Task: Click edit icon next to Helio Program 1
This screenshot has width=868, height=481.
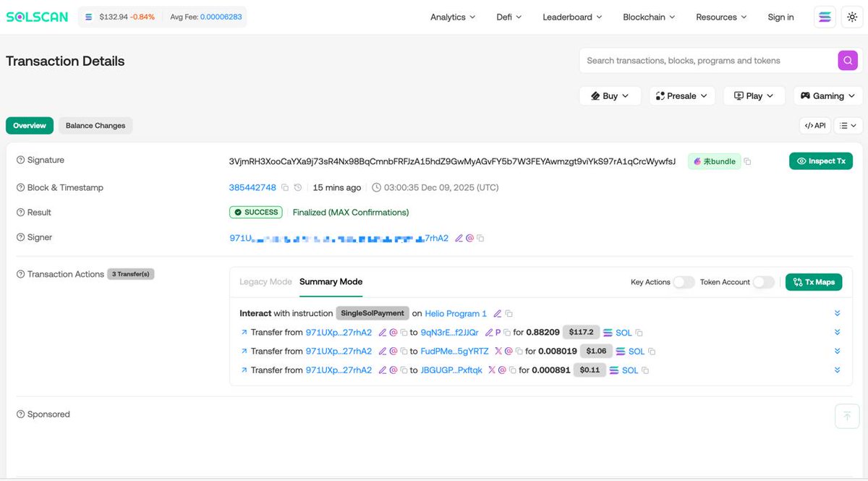Action: [497, 314]
